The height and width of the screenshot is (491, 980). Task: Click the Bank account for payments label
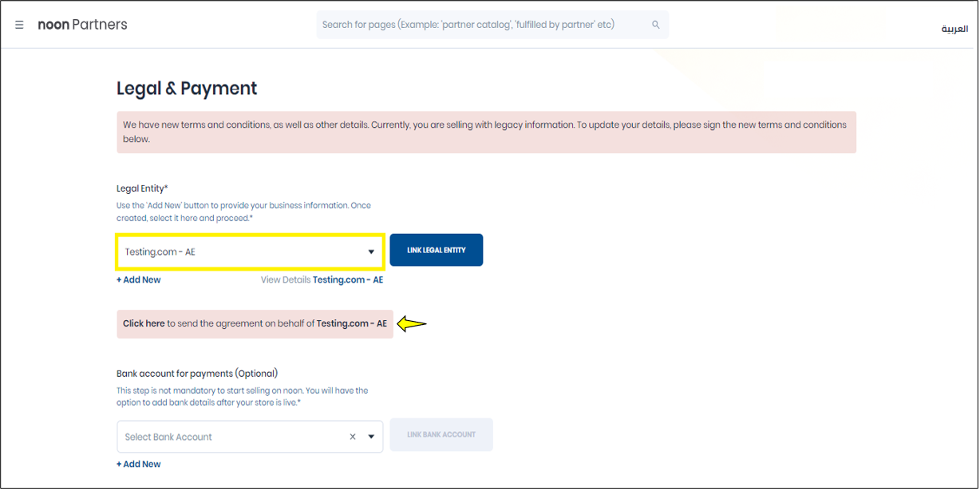pos(197,373)
